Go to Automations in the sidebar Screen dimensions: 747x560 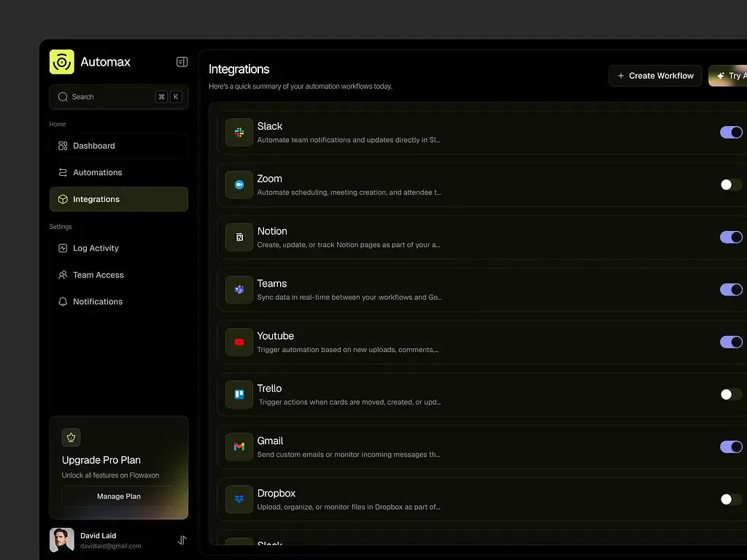119,172
